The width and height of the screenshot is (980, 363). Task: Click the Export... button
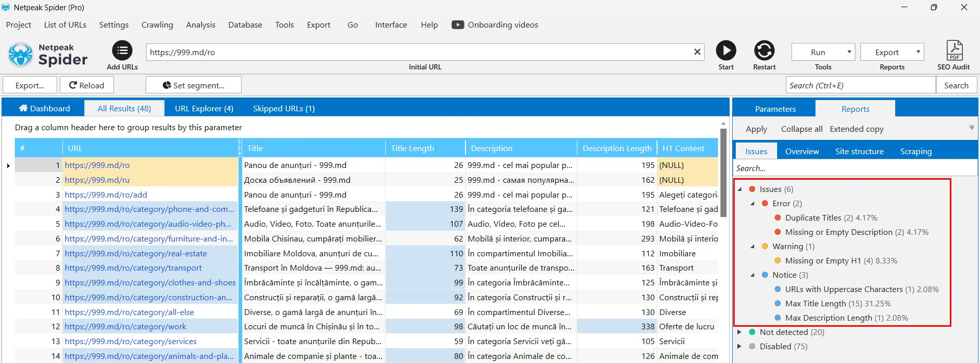(x=30, y=85)
